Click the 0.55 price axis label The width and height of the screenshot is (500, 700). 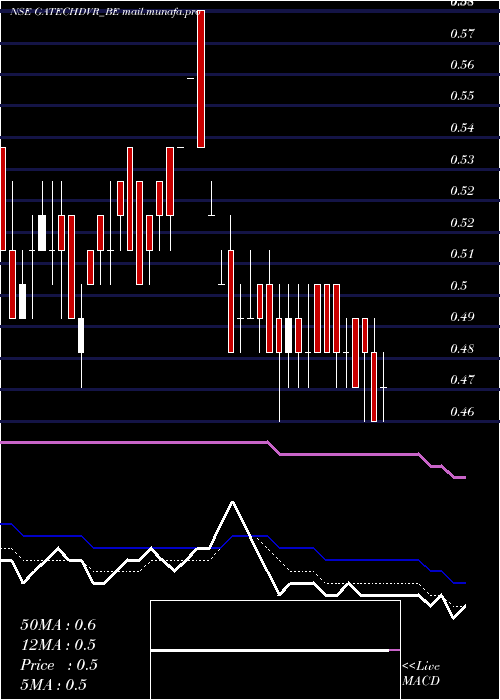point(462,96)
